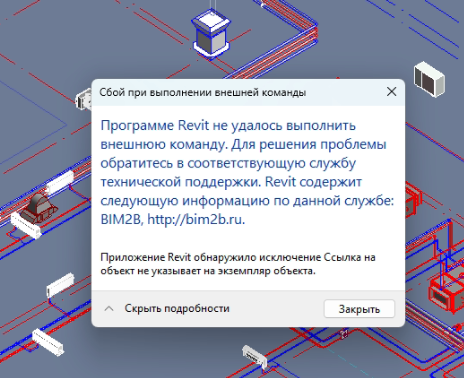Collapse details via Скрыть подробности
The image size is (464, 378).
point(177,308)
